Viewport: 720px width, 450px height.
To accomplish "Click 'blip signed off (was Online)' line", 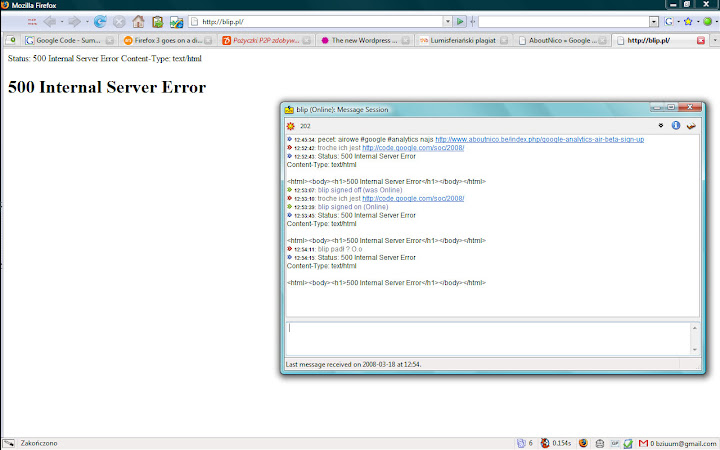I will pyautogui.click(x=360, y=190).
